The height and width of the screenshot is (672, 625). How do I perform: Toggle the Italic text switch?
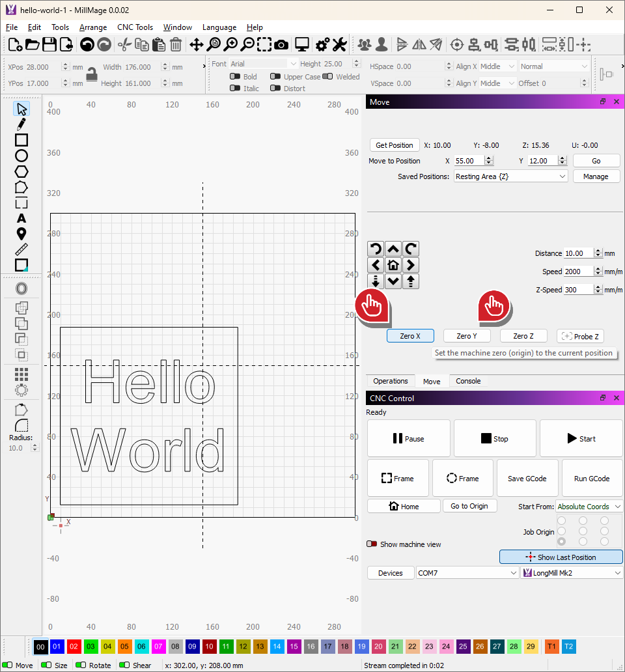[235, 89]
